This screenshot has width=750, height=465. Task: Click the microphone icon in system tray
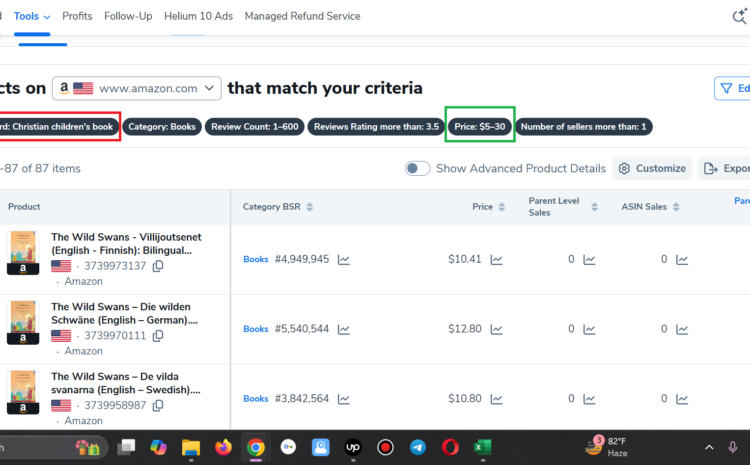coord(732,448)
